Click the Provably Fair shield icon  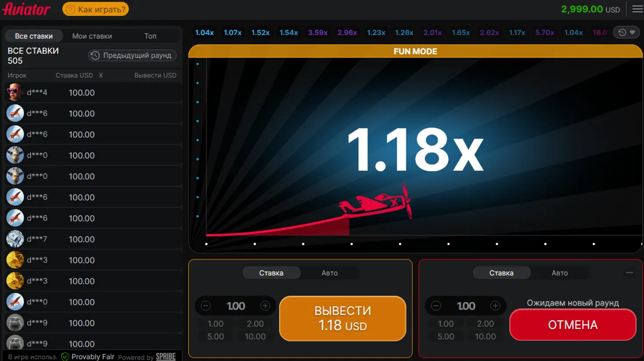tap(65, 357)
